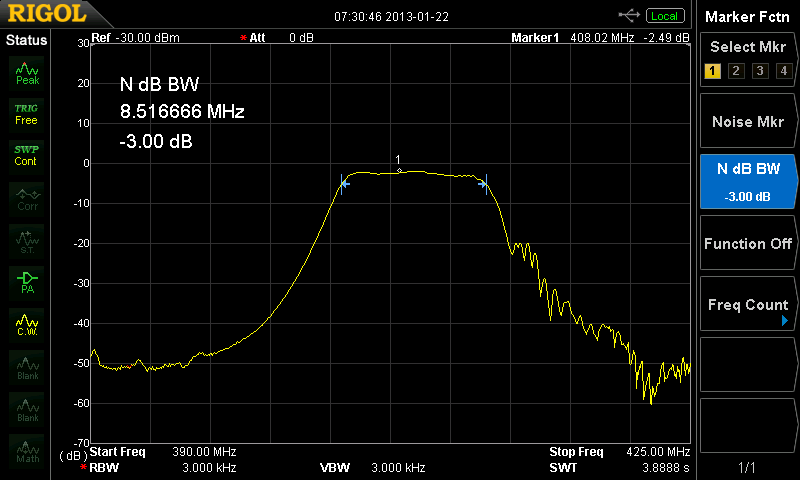Image resolution: width=800 pixels, height=480 pixels.
Task: Open the Freq Count submenu
Action: point(748,305)
